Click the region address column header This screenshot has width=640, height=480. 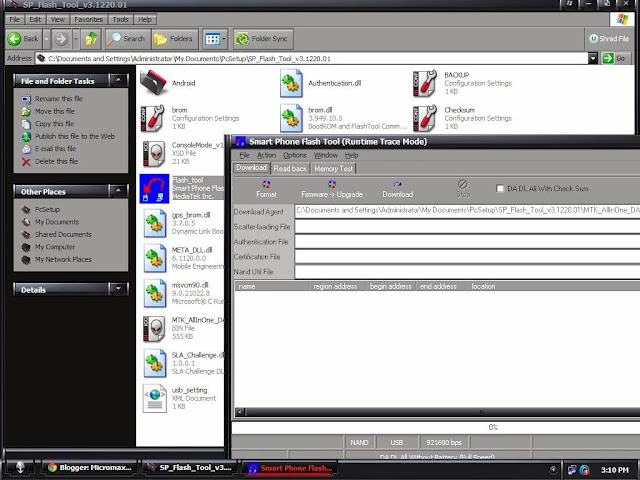click(x=337, y=287)
